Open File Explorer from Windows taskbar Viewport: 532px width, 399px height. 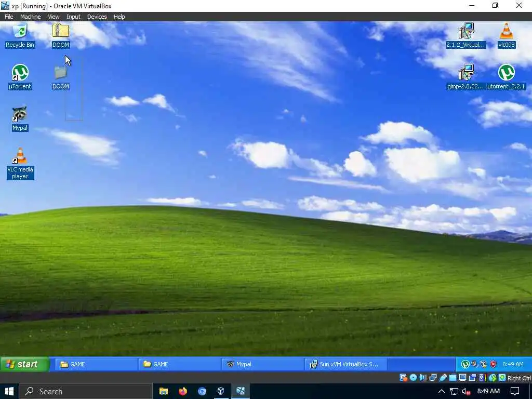tap(164, 391)
